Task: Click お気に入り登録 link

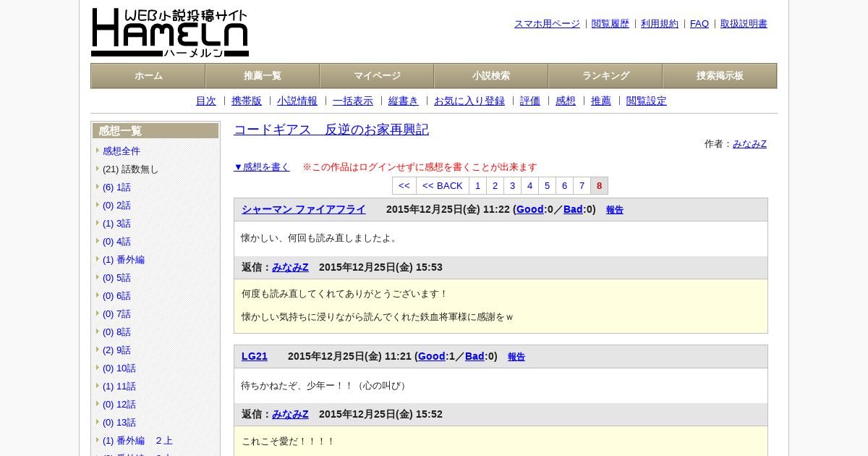Action: click(x=469, y=101)
